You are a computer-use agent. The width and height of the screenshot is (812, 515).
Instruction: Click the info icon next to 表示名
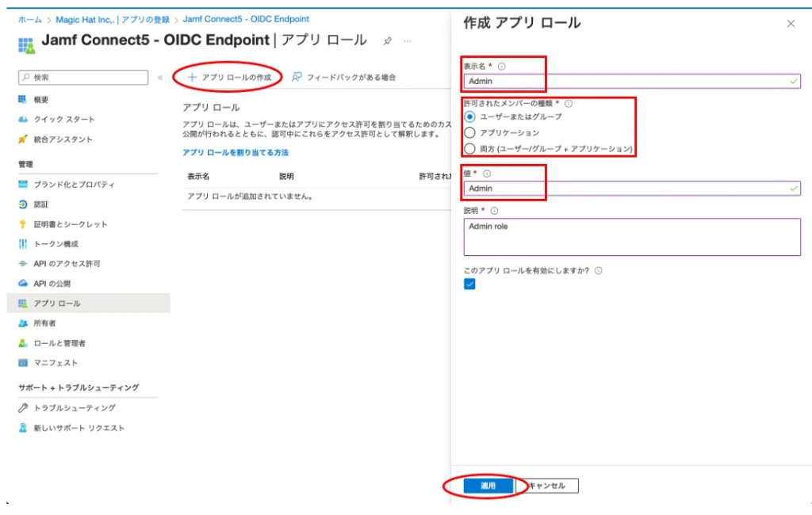[501, 67]
